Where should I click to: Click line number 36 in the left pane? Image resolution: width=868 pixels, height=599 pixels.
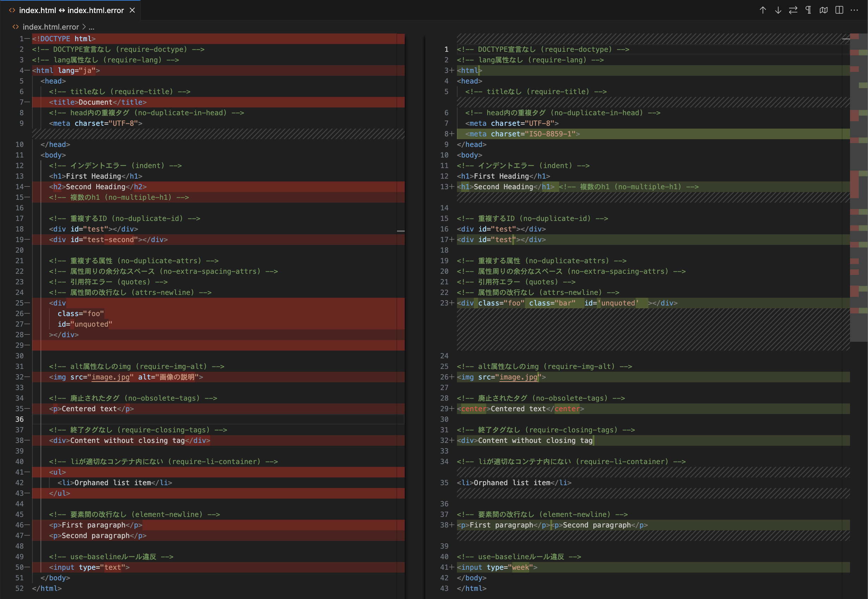20,419
